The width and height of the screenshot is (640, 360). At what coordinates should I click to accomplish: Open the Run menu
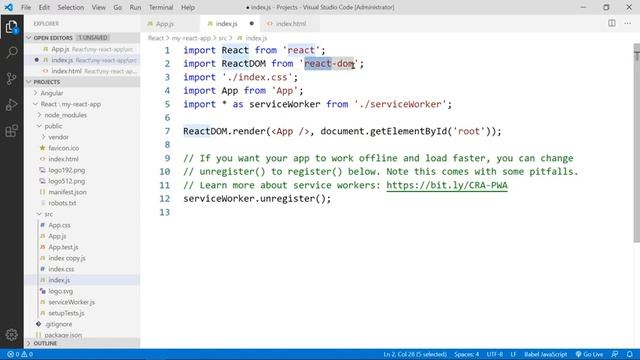135,7
